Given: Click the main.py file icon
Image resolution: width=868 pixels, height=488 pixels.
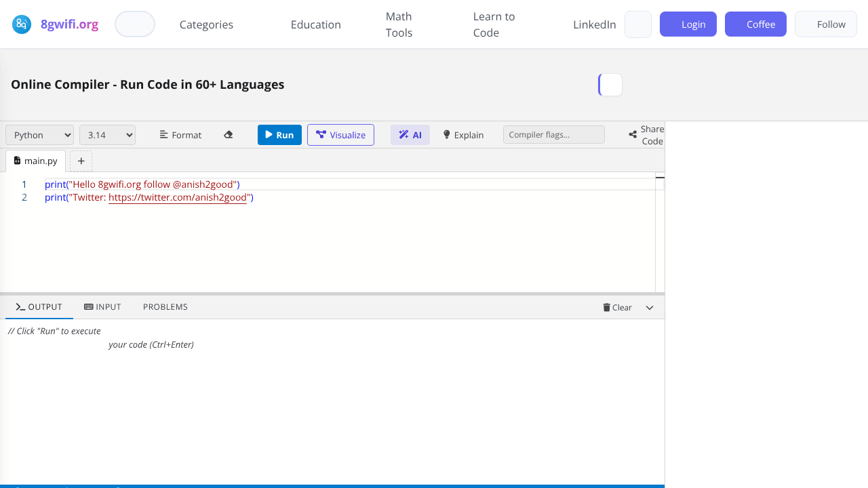Looking at the screenshot, I should (x=18, y=161).
